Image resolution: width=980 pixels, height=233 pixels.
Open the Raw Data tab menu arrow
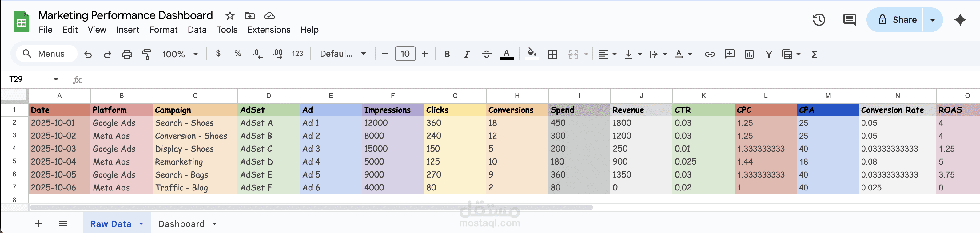tap(141, 223)
